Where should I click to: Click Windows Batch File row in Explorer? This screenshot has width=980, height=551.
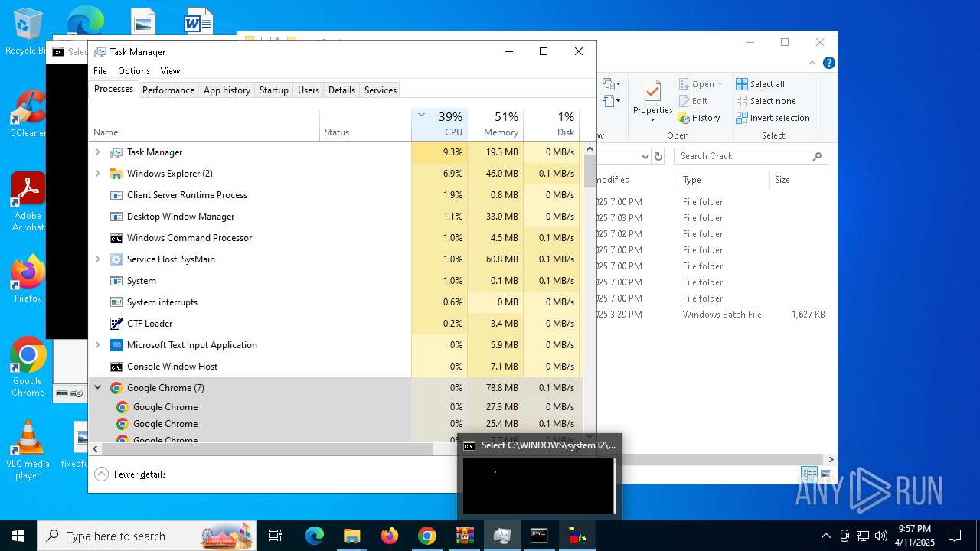[x=715, y=315]
